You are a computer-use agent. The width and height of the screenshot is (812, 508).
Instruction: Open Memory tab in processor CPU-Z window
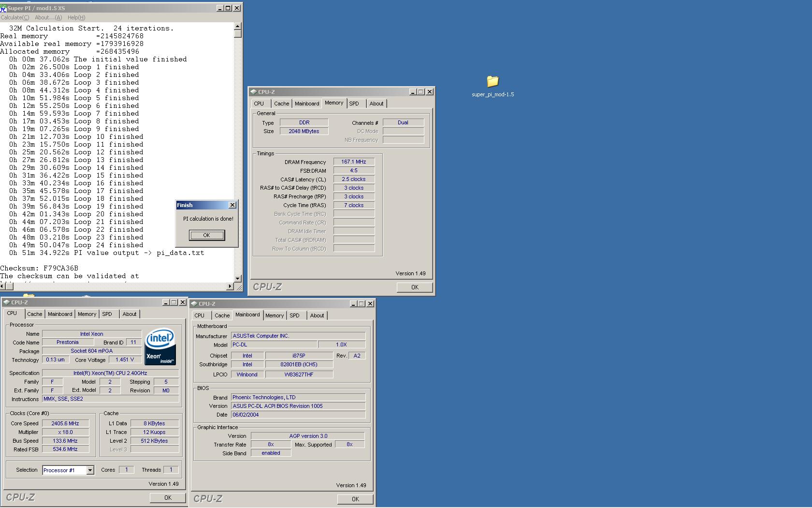coord(87,314)
